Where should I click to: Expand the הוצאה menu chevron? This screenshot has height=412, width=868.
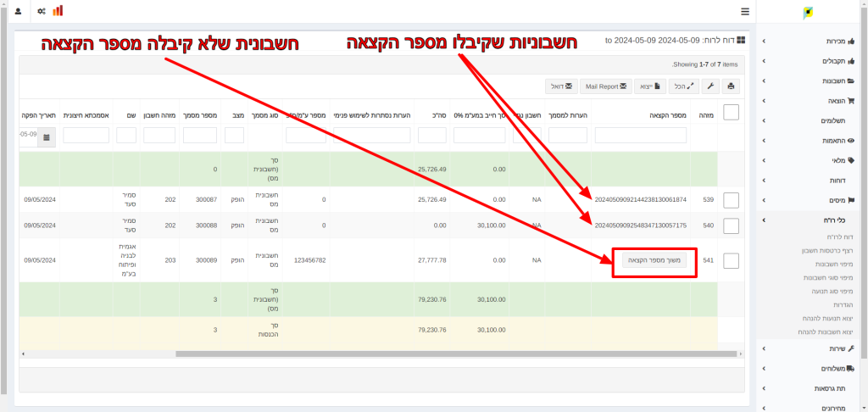point(765,101)
